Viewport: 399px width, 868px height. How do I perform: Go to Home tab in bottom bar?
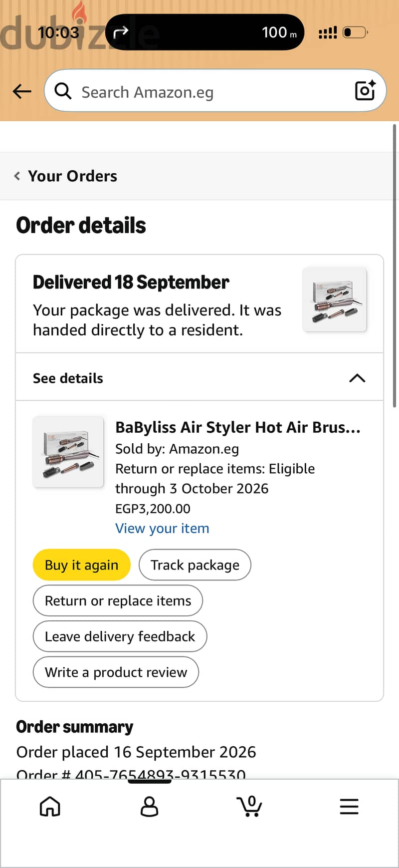(50, 806)
